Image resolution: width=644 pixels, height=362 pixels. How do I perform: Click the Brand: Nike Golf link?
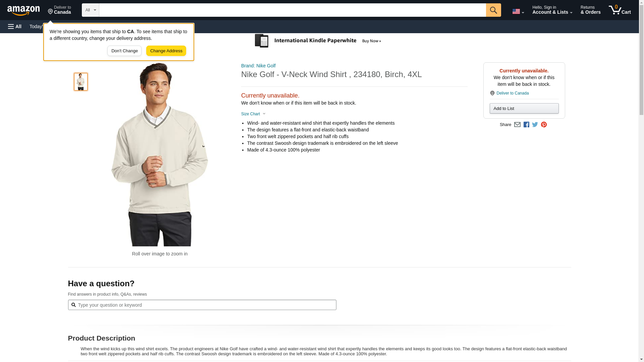tap(258, 66)
